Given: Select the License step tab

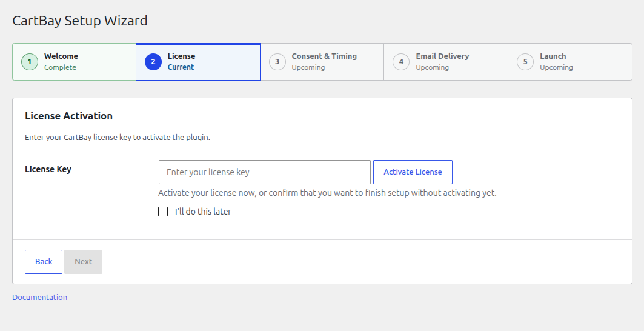Looking at the screenshot, I should (x=198, y=62).
